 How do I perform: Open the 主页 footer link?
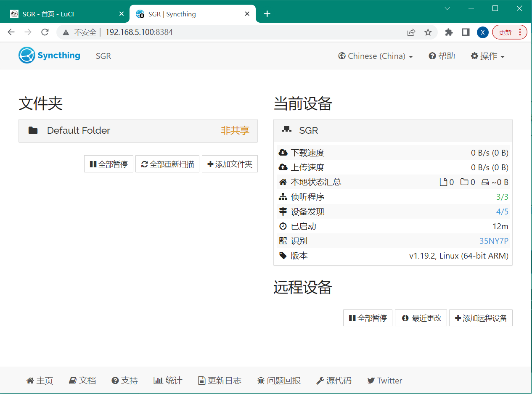[40, 381]
